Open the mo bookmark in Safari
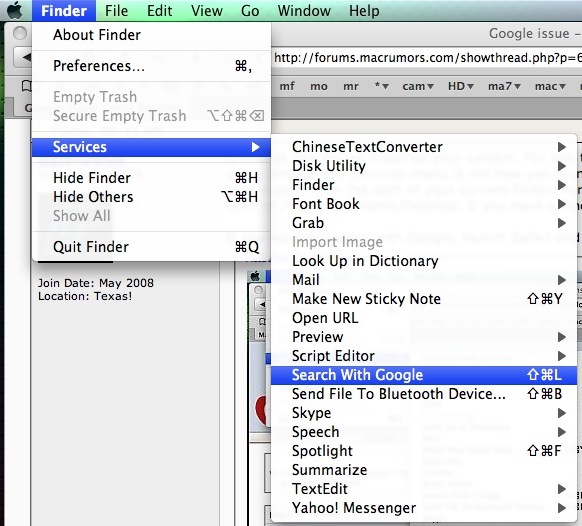 tap(319, 86)
